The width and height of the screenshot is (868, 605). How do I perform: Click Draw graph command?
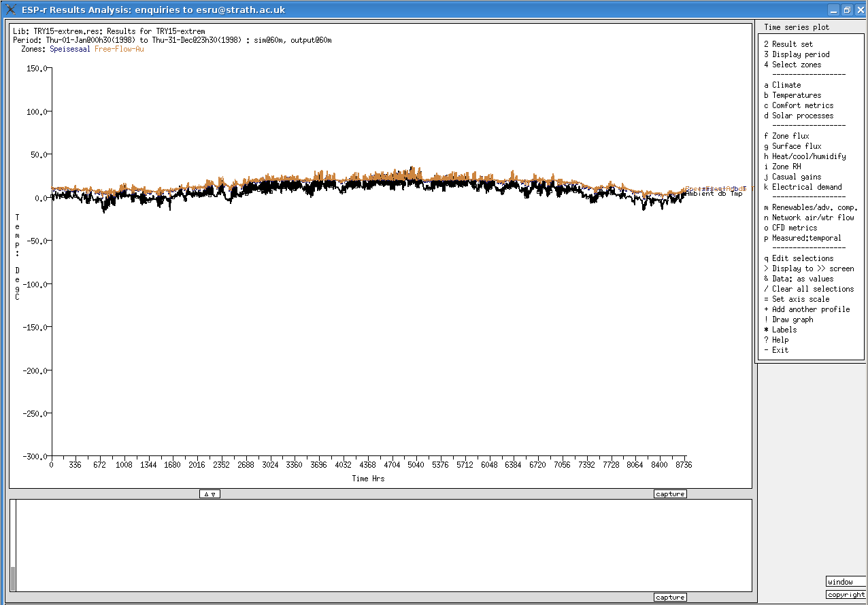(792, 319)
